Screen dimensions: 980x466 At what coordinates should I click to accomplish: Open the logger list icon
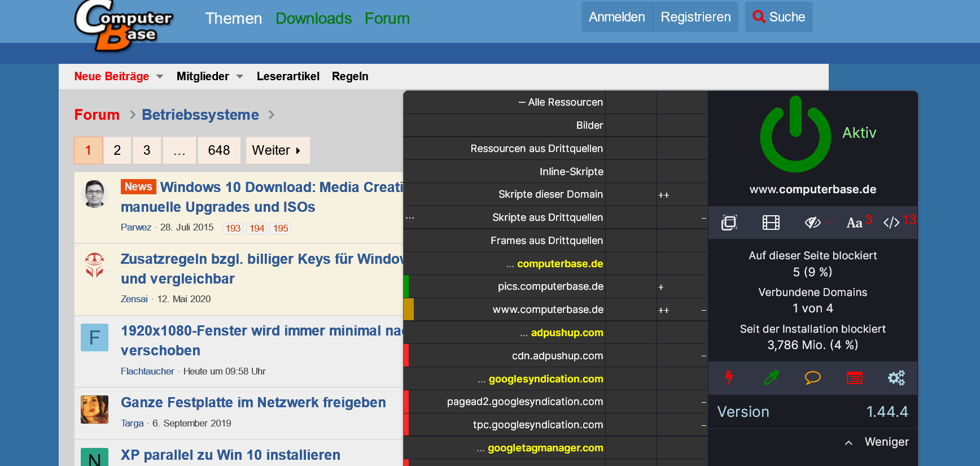point(854,378)
